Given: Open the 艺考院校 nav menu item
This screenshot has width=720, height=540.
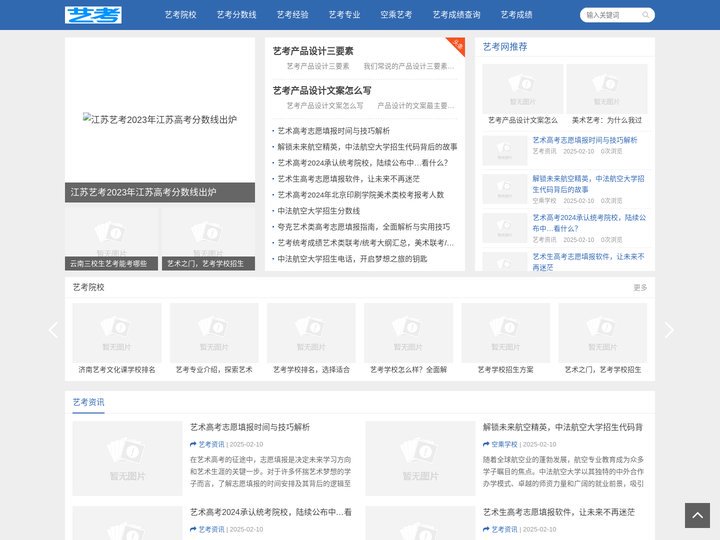Looking at the screenshot, I should tap(180, 15).
